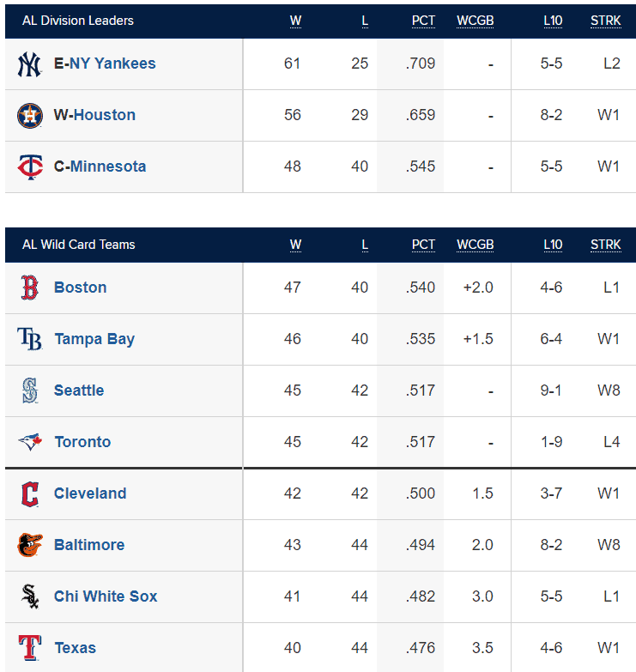
Task: Click the Seattle Mariners logo
Action: pos(29,390)
